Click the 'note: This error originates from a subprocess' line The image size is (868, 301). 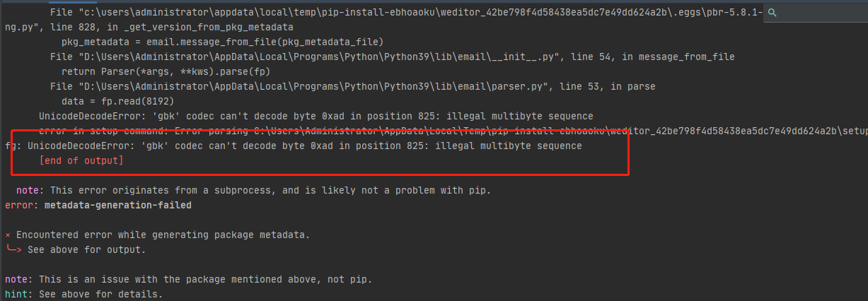[253, 190]
